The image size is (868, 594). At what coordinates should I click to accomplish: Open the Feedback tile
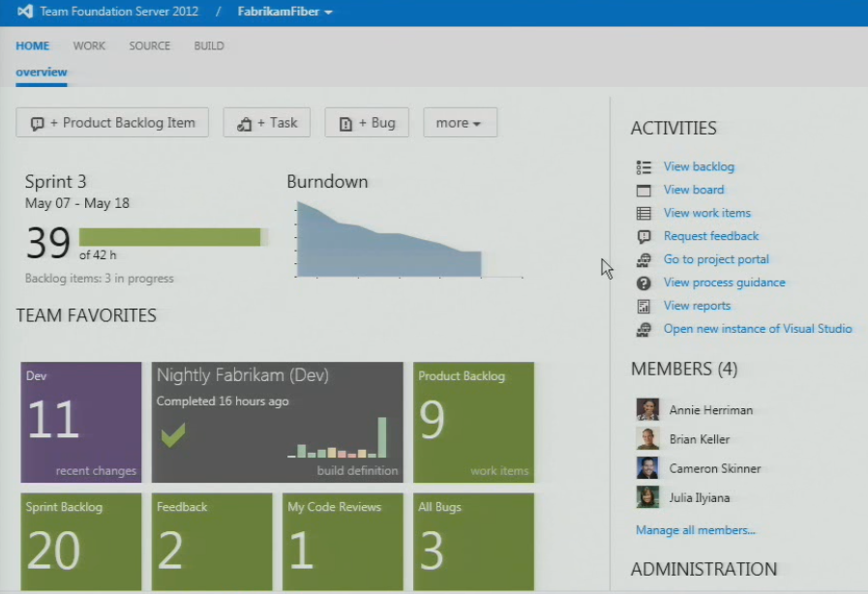coord(212,542)
